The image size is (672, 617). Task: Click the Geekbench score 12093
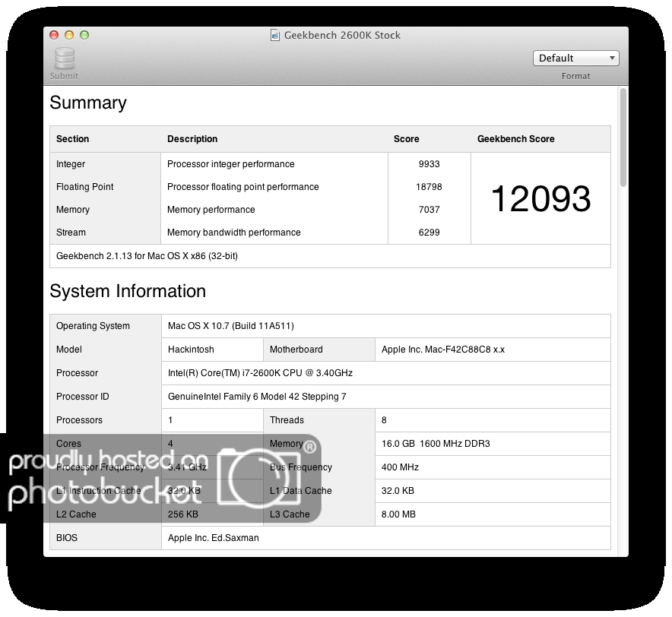(540, 198)
